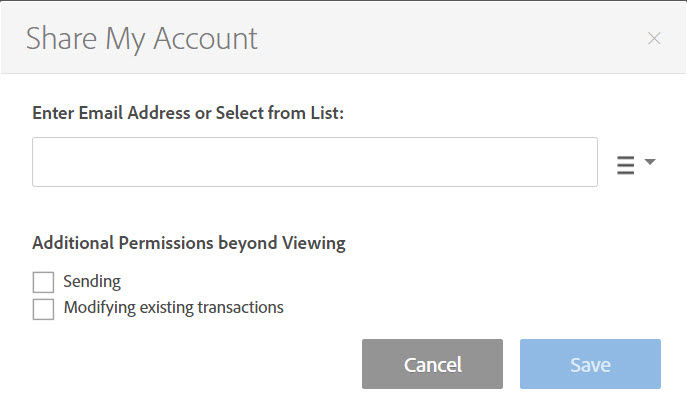The width and height of the screenshot is (687, 413).
Task: Enable the Sending permission checkbox
Action: [43, 282]
